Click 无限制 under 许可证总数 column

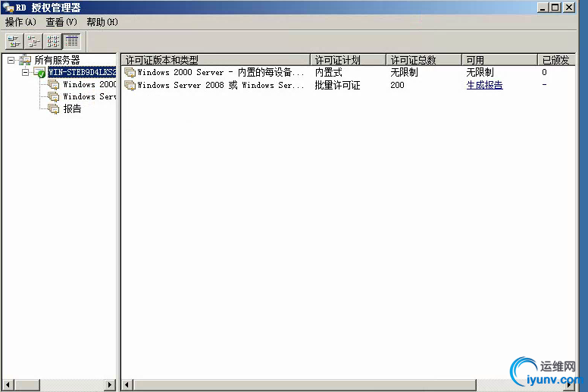click(x=405, y=72)
